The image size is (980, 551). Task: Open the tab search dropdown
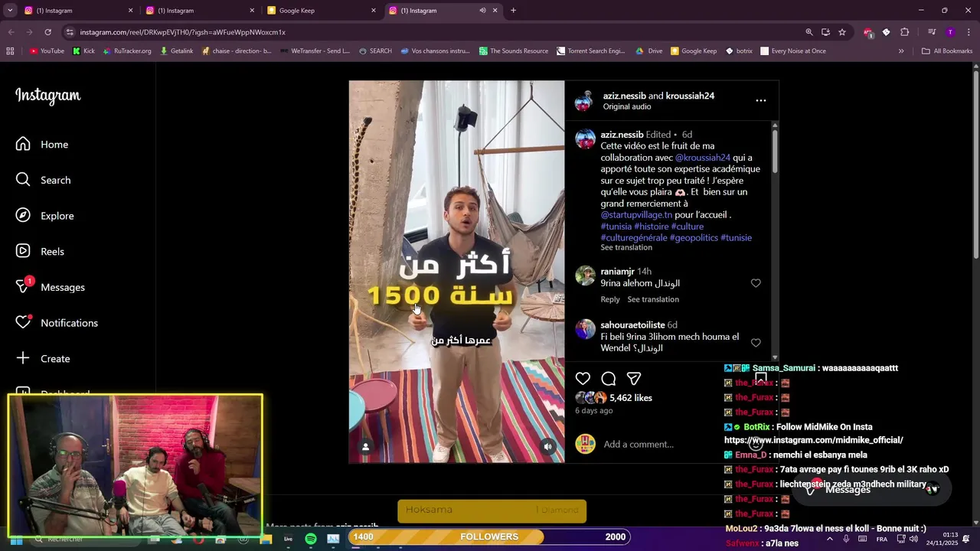[10, 11]
